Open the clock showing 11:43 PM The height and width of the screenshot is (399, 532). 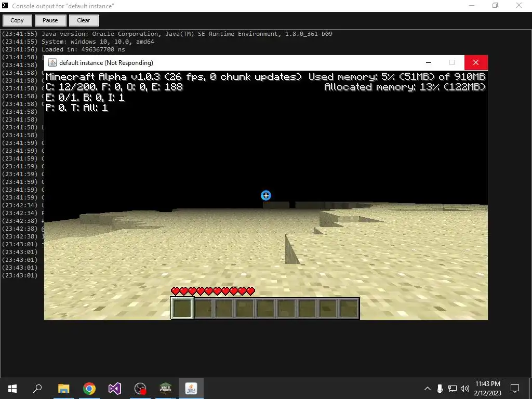click(x=487, y=389)
